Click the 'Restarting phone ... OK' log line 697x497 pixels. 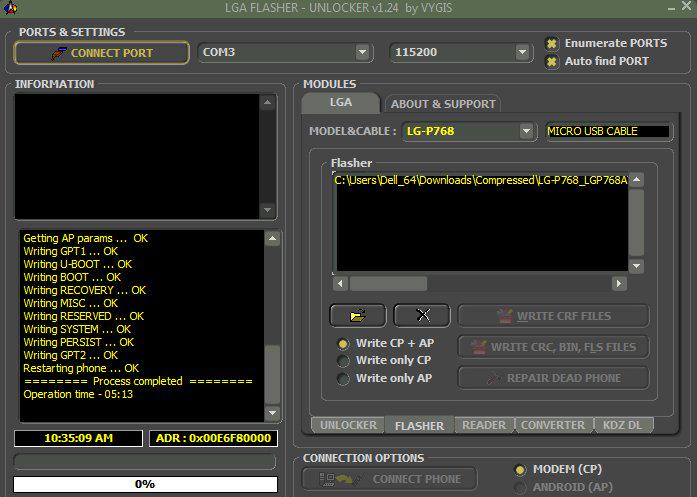(81, 369)
